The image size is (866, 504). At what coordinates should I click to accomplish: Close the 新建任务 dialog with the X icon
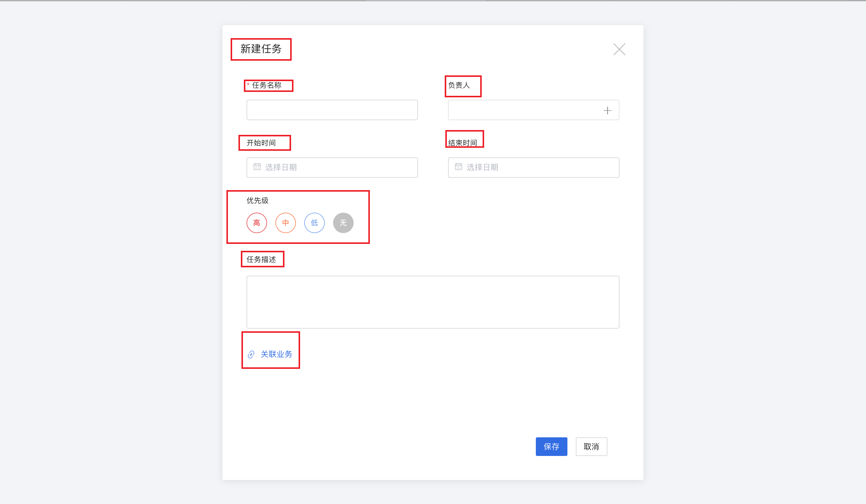(619, 50)
